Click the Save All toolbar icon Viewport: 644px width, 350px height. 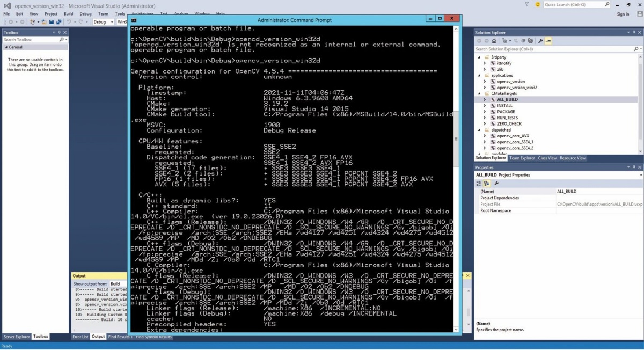tap(58, 22)
